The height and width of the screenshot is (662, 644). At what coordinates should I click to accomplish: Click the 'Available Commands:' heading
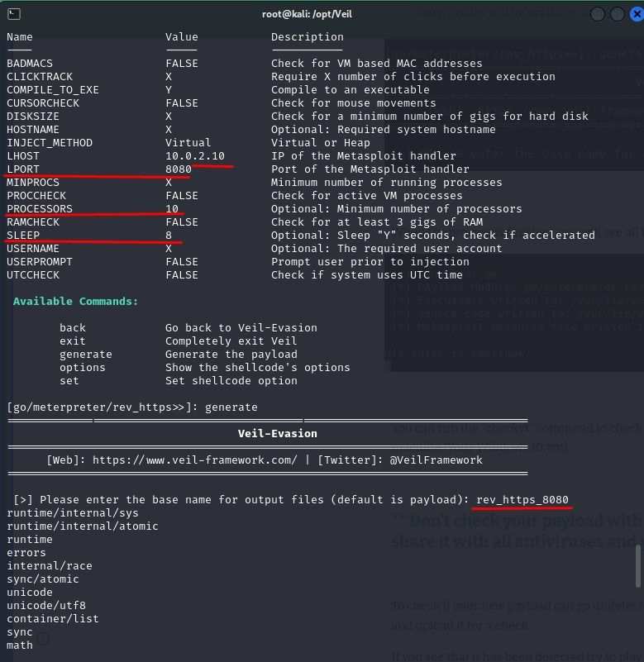[x=75, y=302]
